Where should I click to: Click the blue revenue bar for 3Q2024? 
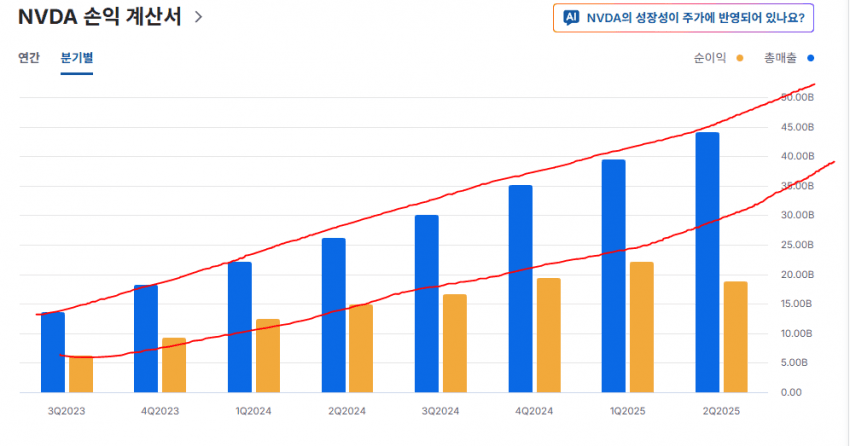pos(427,303)
